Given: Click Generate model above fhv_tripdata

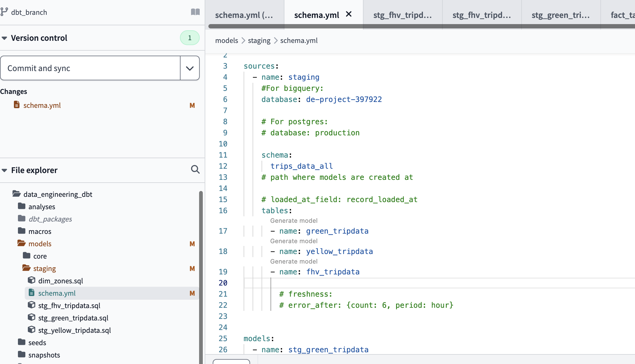Looking at the screenshot, I should click(x=294, y=261).
